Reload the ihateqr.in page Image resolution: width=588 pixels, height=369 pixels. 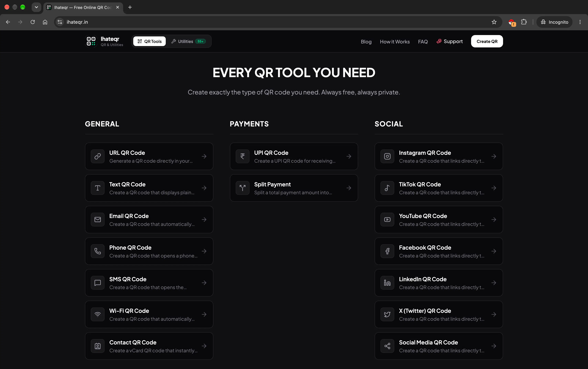click(32, 22)
